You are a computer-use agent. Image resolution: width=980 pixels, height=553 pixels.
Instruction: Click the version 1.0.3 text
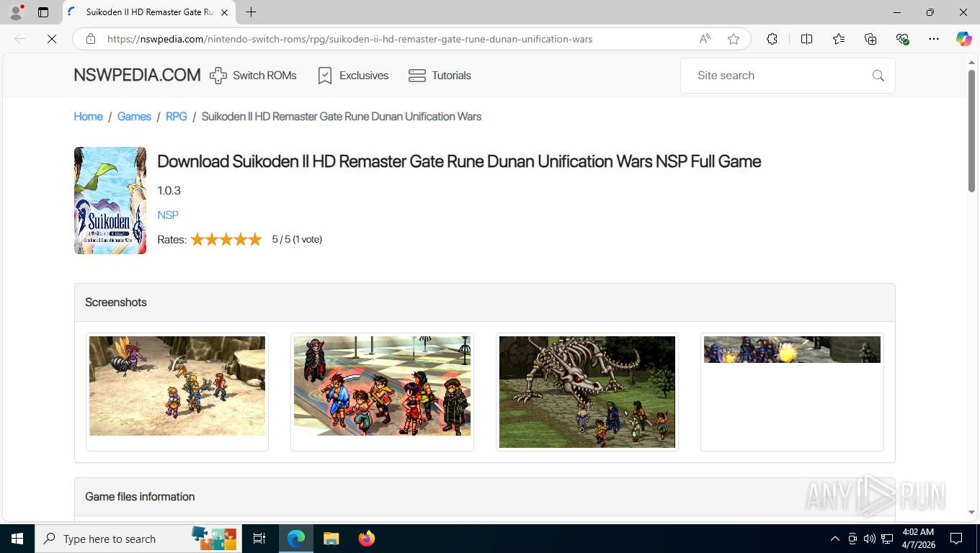(x=169, y=191)
